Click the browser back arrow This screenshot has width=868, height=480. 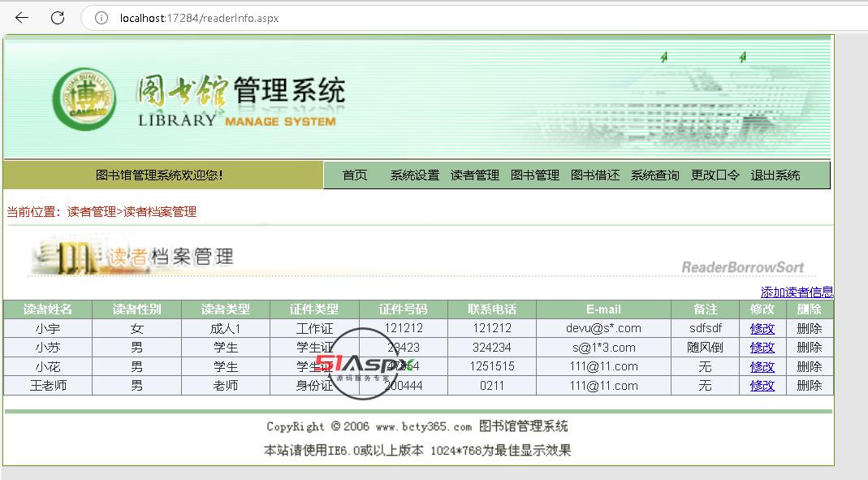pos(22,18)
